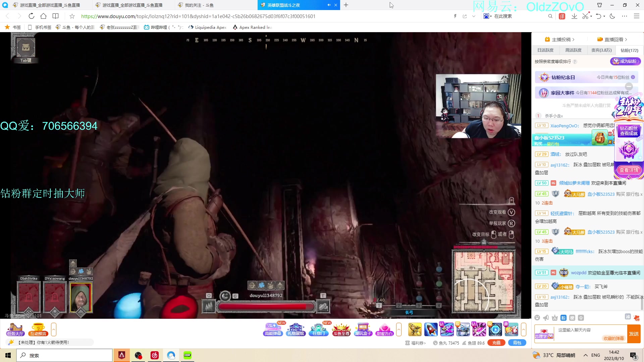
Task: Click the translate (译) icon
Action: tap(562, 16)
